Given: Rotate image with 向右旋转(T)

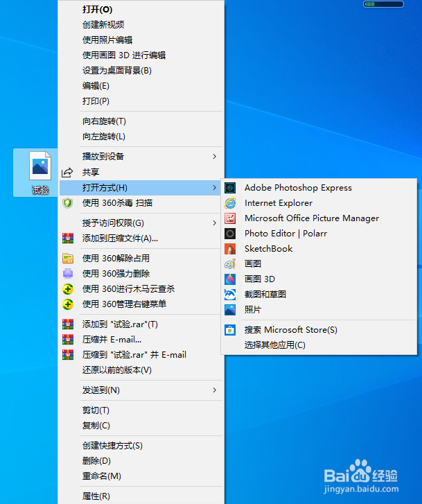Looking at the screenshot, I should pos(104,121).
